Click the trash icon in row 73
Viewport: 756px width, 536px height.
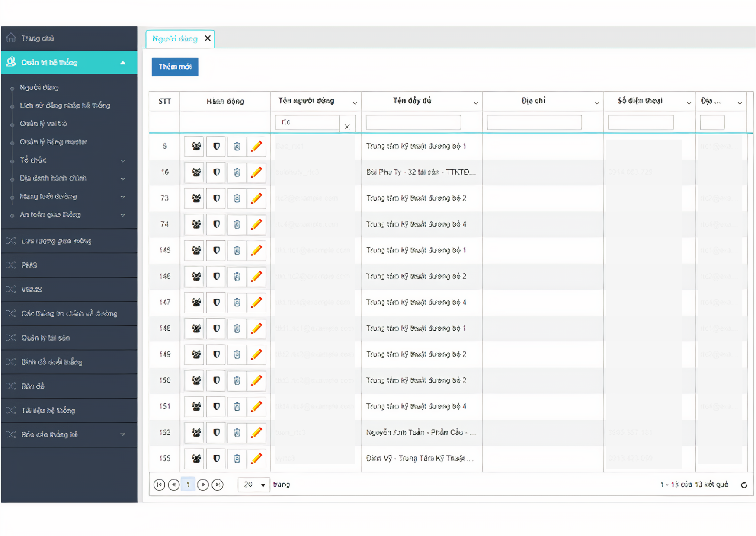tap(237, 198)
